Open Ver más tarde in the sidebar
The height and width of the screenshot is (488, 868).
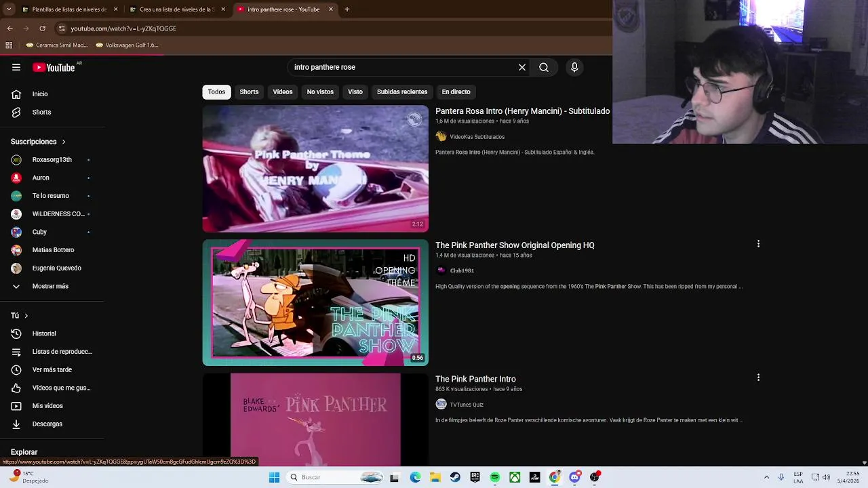point(52,369)
